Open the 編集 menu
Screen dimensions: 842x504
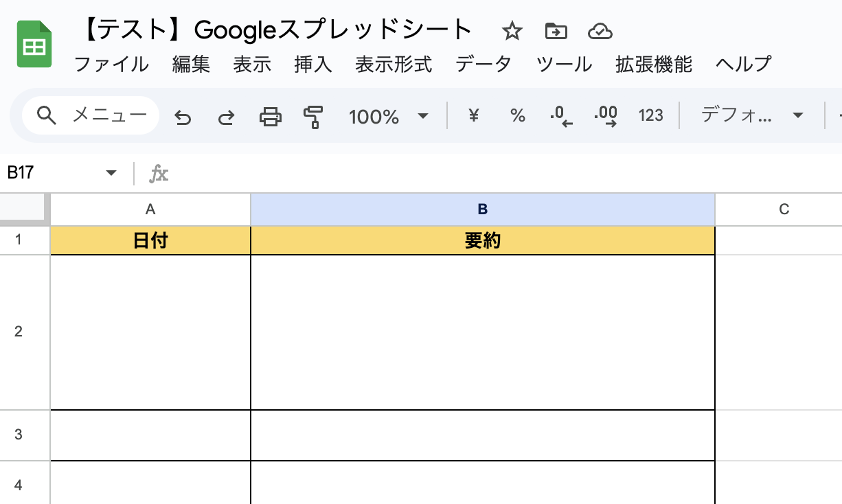pyautogui.click(x=191, y=65)
